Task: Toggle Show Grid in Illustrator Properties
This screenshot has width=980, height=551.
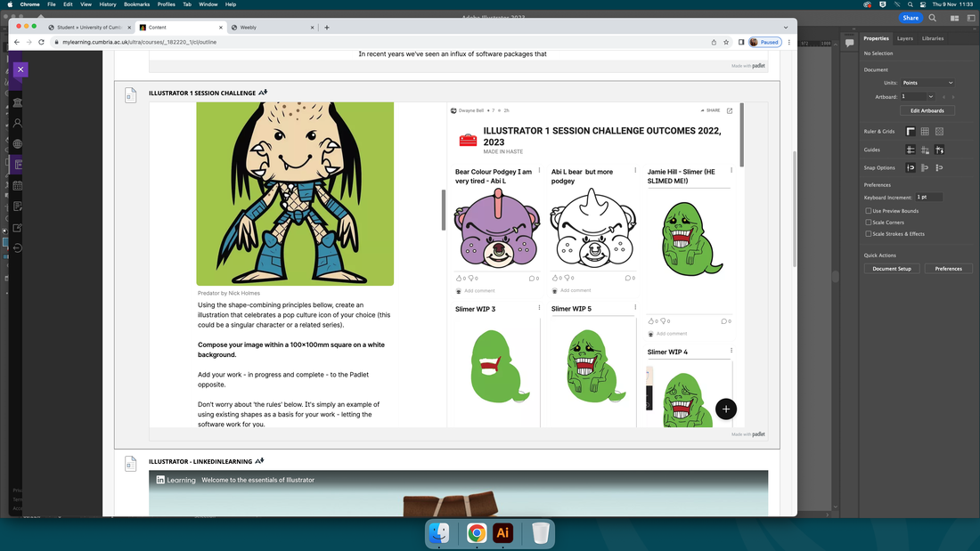Action: click(x=925, y=131)
